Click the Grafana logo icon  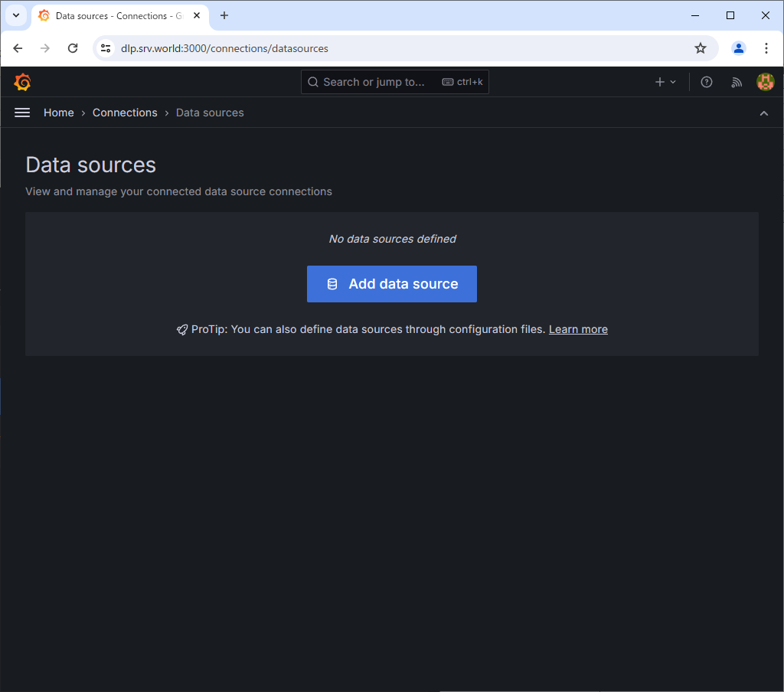(x=22, y=82)
